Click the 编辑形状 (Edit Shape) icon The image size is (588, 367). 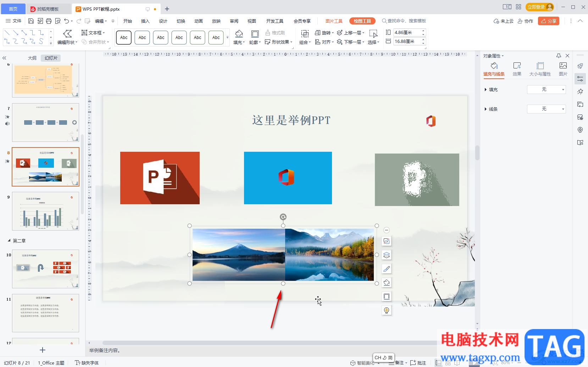[x=67, y=34]
